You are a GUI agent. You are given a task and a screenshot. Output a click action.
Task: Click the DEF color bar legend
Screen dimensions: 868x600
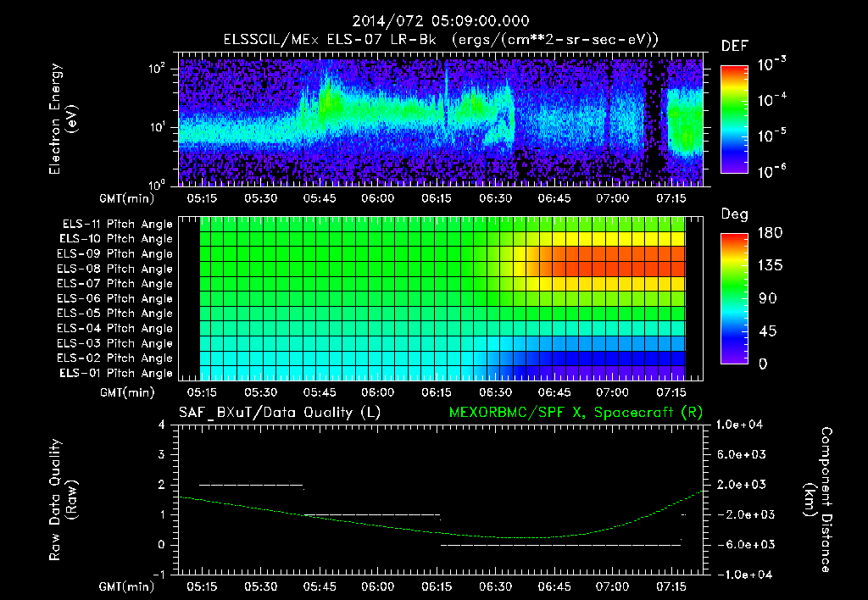[734, 119]
